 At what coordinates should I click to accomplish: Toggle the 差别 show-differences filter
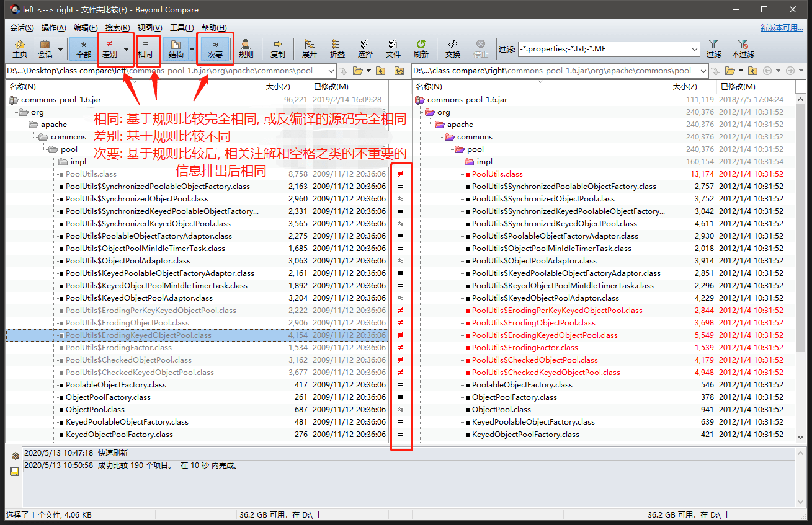pyautogui.click(x=109, y=49)
